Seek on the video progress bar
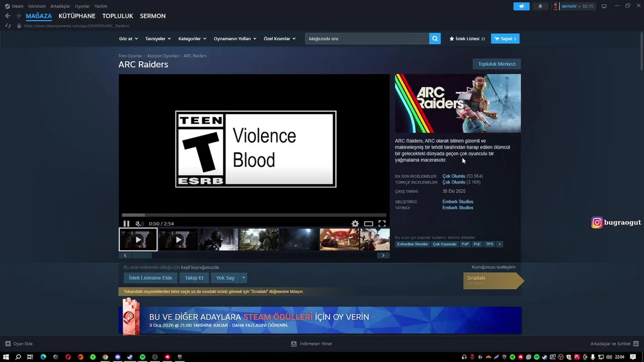644x362 pixels. (x=254, y=215)
